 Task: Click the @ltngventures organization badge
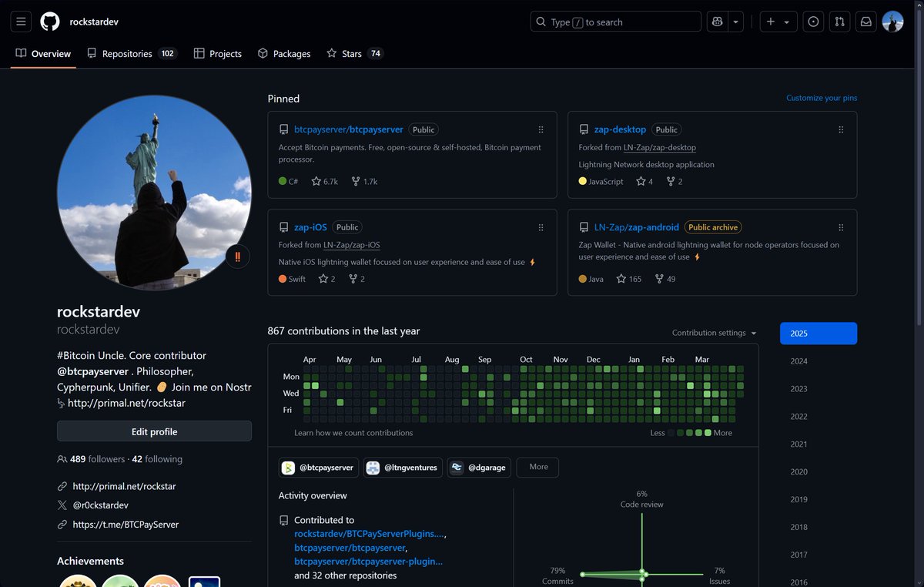[x=403, y=467]
